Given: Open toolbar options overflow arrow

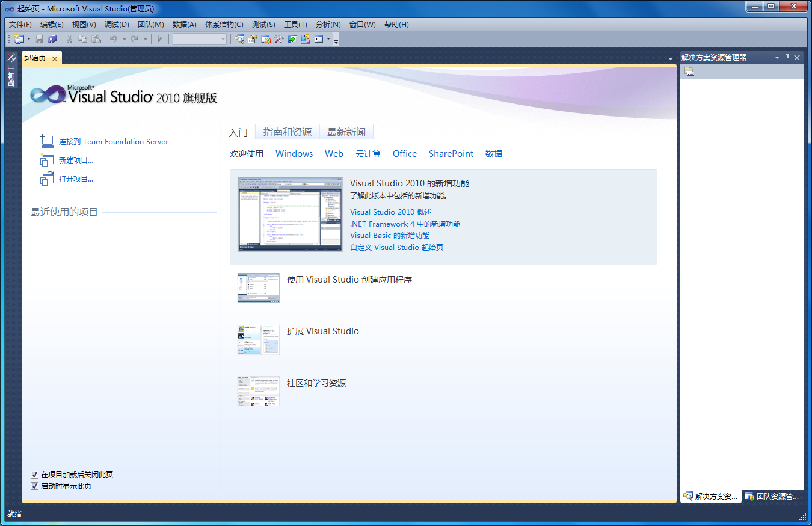Looking at the screenshot, I should 336,41.
